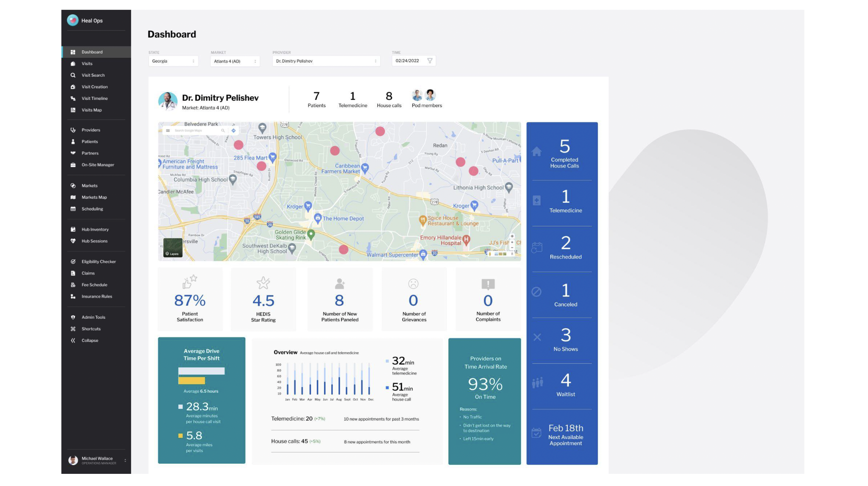Click the map Layers thumbnail

pyautogui.click(x=173, y=247)
